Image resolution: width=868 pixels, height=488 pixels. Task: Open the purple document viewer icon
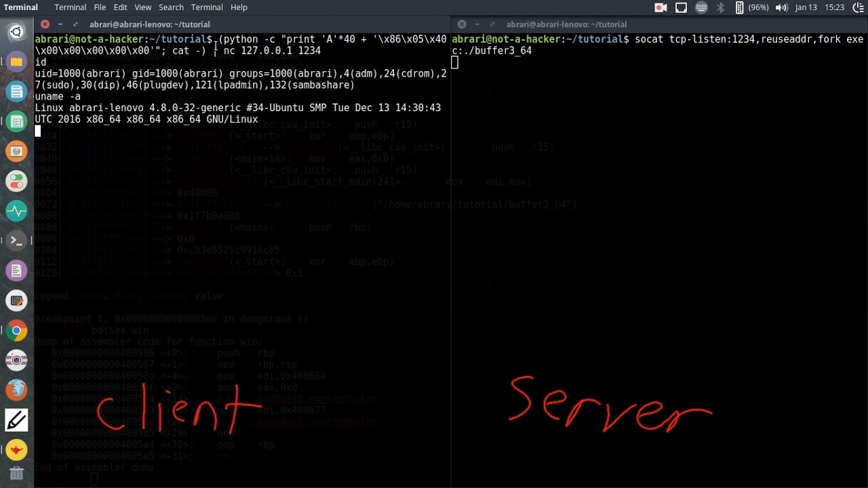pos(16,270)
